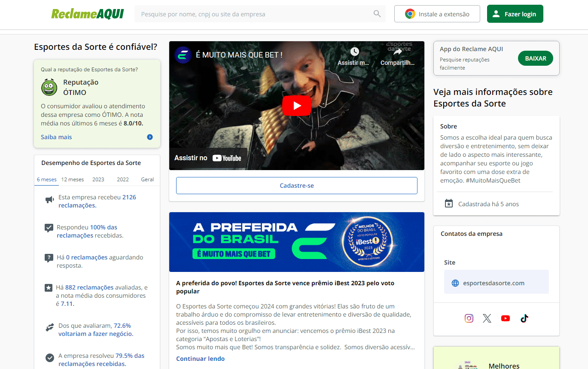This screenshot has width=588, height=369.
Task: Click the Compartilhar arrow icon on video
Action: click(x=398, y=52)
